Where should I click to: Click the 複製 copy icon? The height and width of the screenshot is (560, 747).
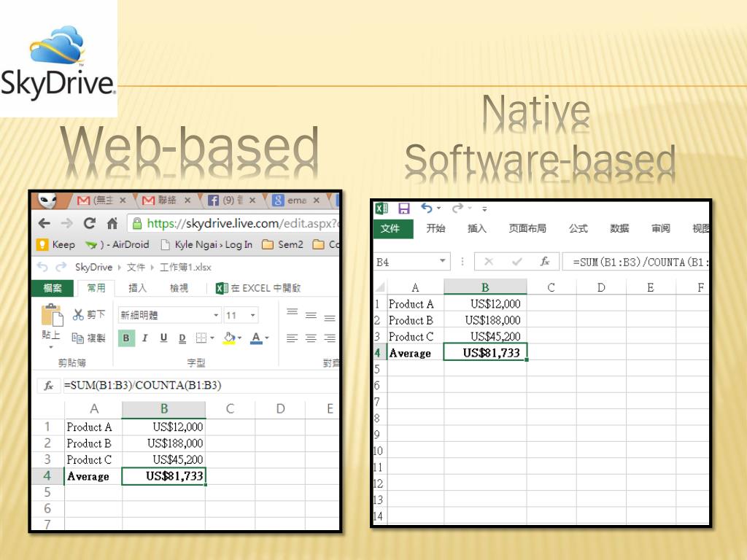[77, 338]
